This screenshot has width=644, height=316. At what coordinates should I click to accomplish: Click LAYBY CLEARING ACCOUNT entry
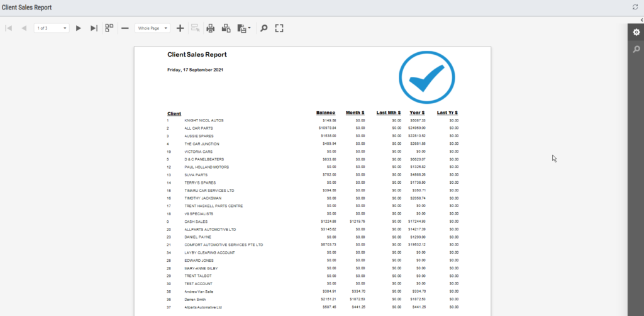(209, 252)
